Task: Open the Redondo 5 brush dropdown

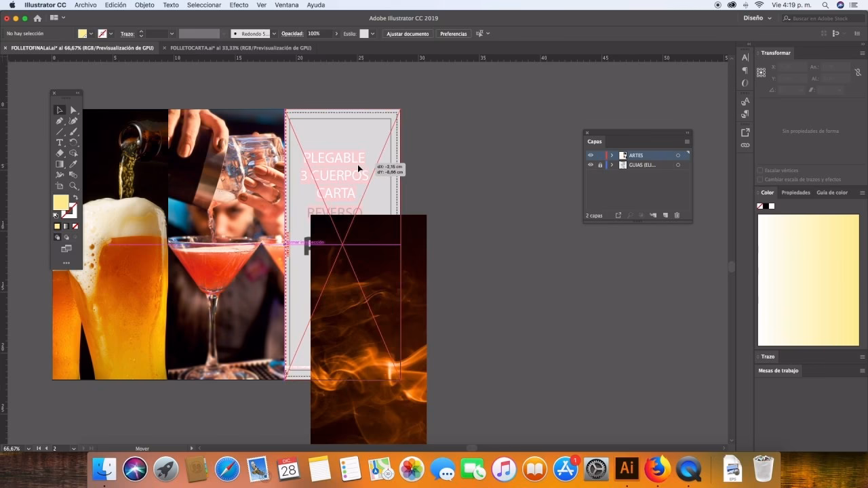Action: point(275,33)
